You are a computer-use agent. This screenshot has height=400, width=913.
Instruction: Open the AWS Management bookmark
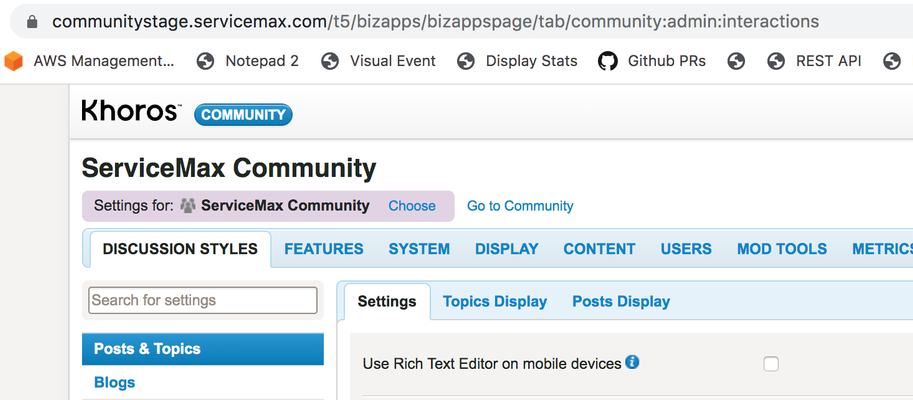pyautogui.click(x=90, y=61)
